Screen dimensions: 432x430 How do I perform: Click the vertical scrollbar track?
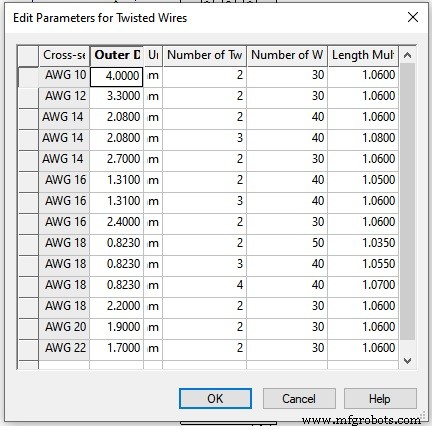click(x=407, y=201)
